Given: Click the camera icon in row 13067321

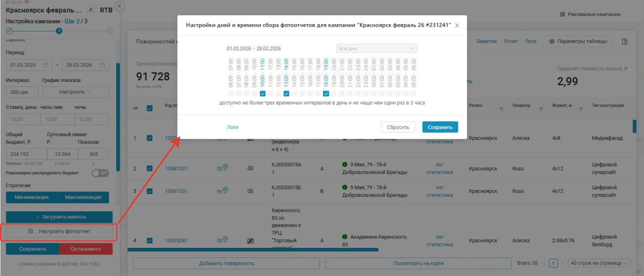Looking at the screenshot, I should (251, 168).
